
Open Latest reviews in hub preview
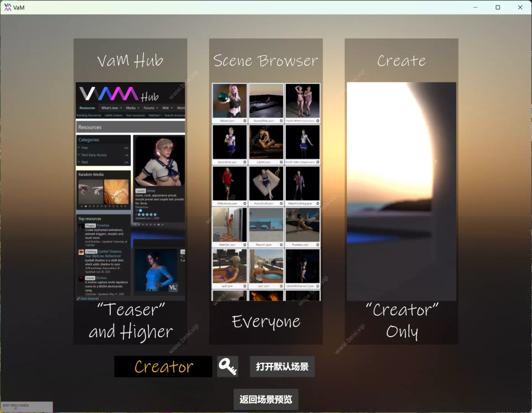[x=114, y=115]
